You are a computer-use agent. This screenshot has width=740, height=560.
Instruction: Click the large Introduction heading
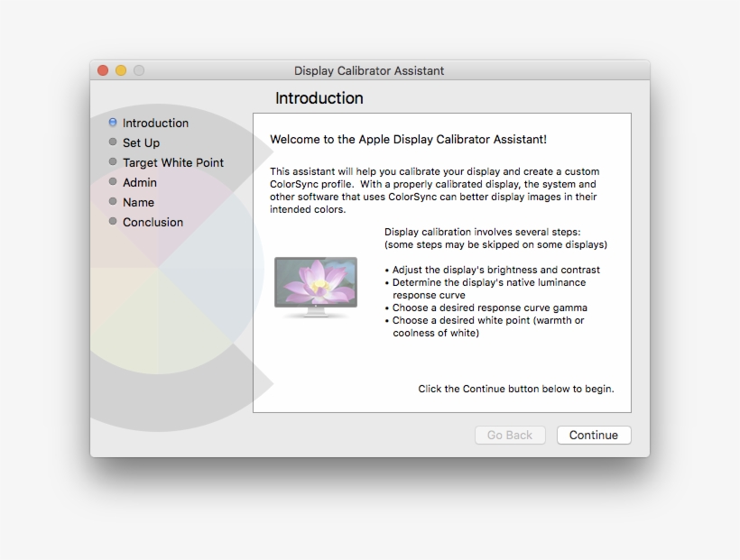coord(319,98)
